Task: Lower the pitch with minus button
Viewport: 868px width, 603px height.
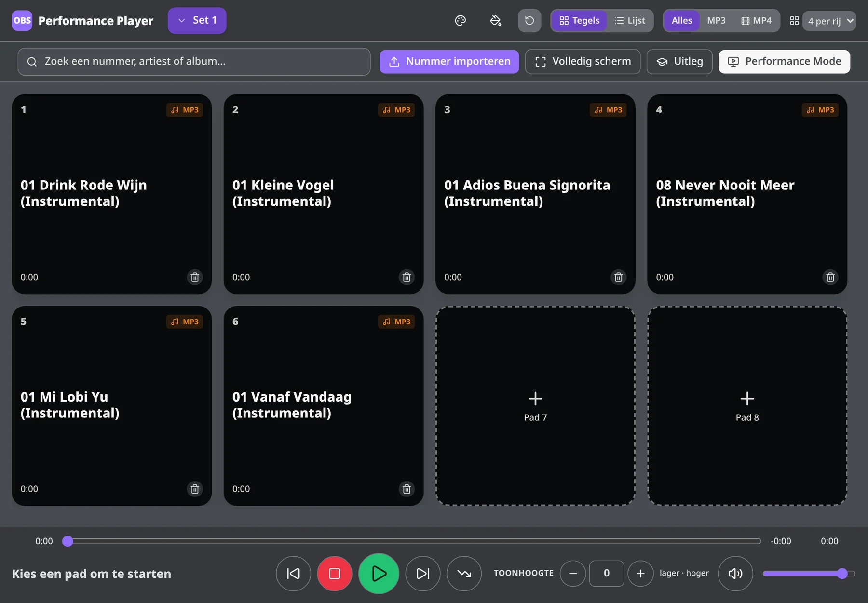Action: (x=573, y=574)
